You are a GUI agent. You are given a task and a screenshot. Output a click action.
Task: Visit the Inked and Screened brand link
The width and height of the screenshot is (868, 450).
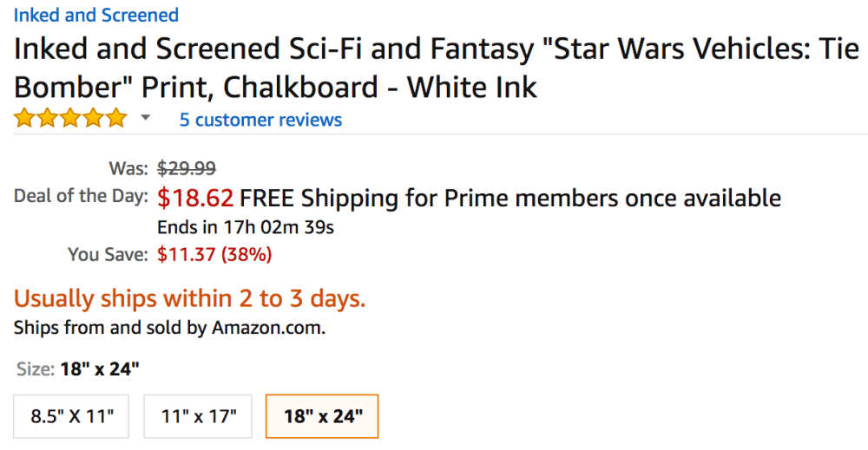click(x=95, y=15)
